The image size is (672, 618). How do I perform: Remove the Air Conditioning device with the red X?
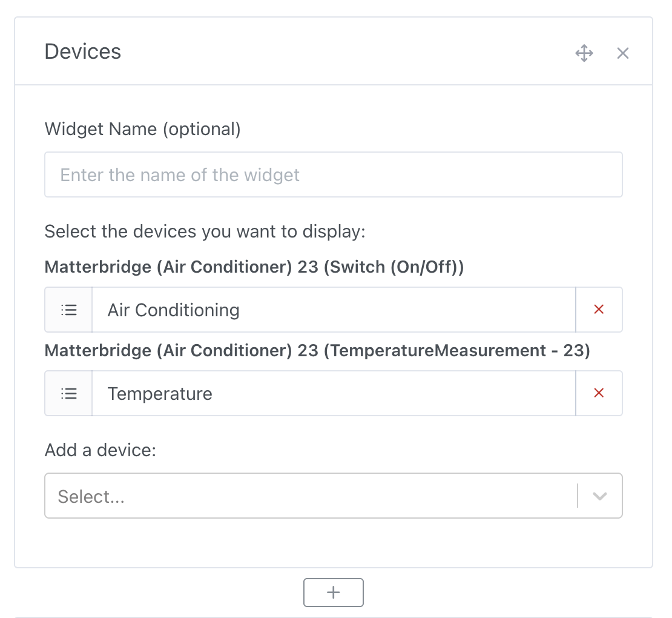[599, 309]
